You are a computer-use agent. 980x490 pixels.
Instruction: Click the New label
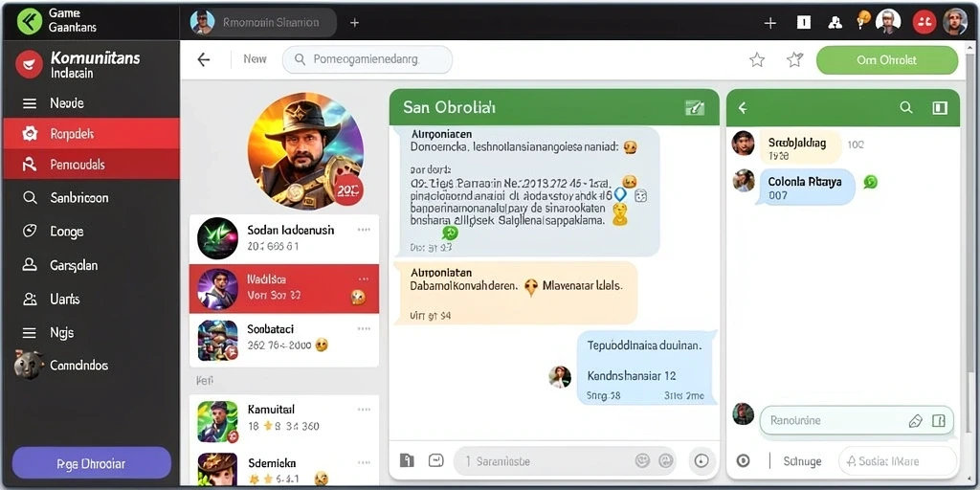pos(255,58)
